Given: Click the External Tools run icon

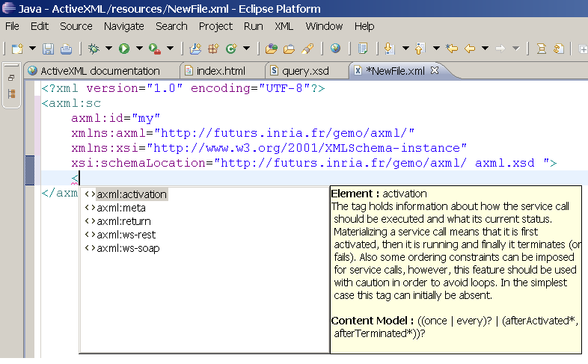Looking at the screenshot, I should tap(155, 49).
